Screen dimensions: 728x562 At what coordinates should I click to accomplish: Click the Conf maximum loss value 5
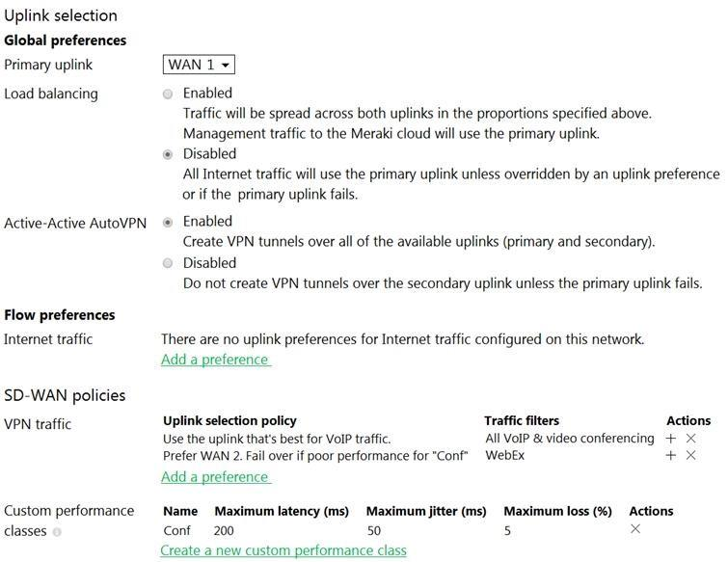507,530
